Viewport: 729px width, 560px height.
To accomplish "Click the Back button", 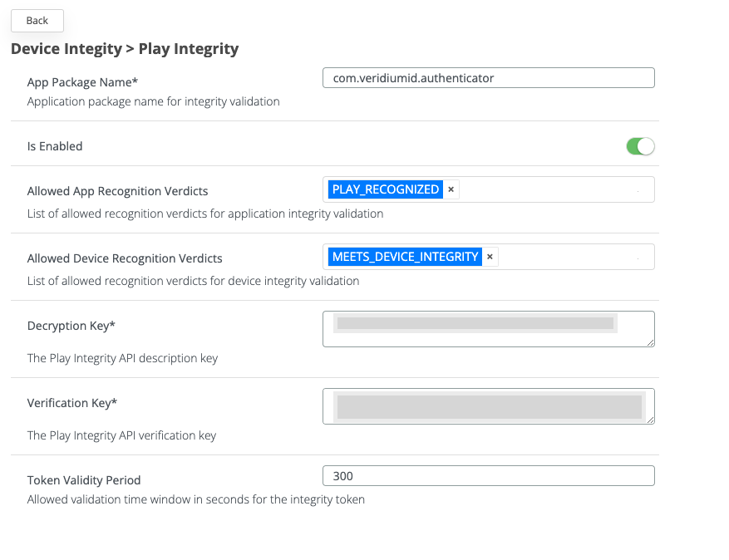I will [37, 21].
